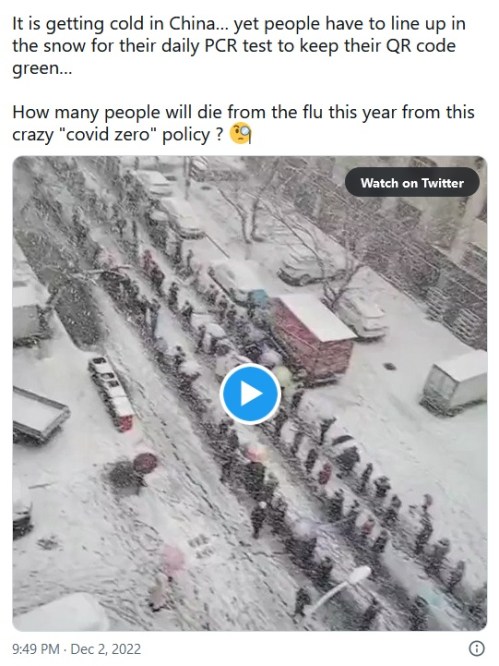Select the paragraph about daily PCR test

pos(239,46)
